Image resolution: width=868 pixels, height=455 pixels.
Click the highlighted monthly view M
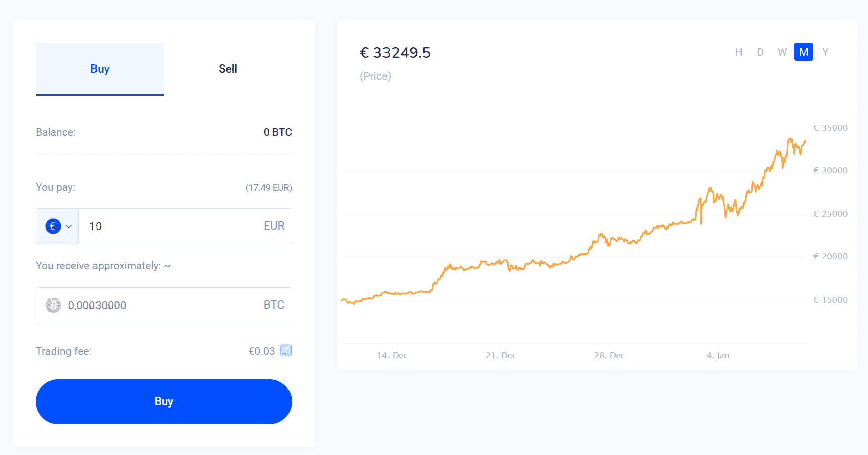[x=804, y=52]
